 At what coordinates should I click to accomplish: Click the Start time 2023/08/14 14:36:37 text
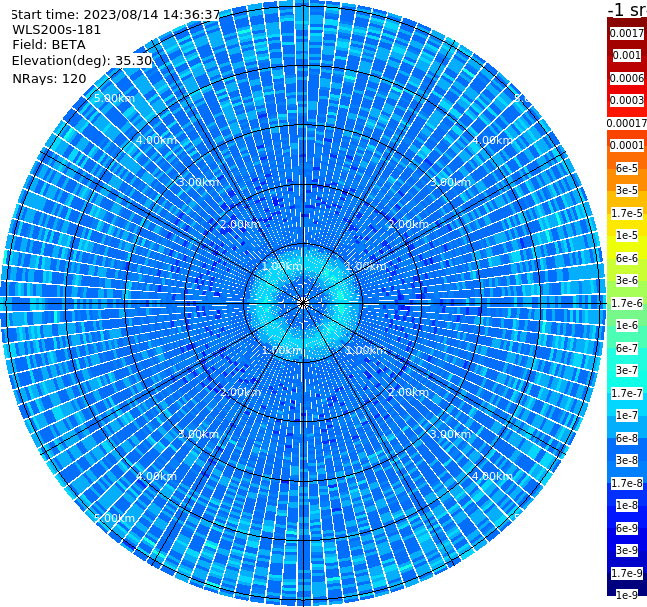[116, 15]
